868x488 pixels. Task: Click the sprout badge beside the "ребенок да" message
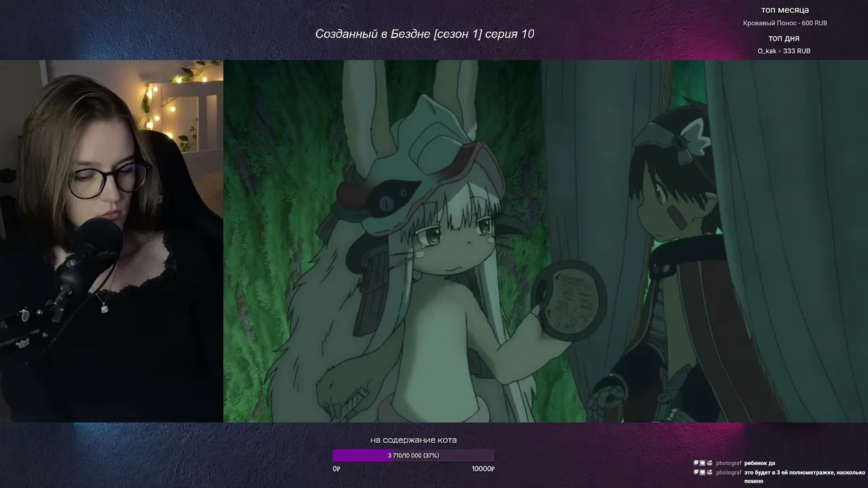[709, 463]
